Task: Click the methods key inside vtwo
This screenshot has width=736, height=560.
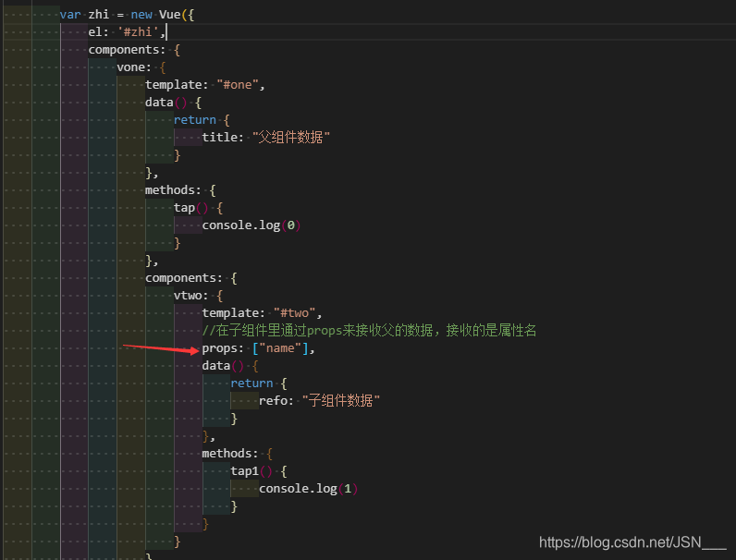Action: tap(227, 454)
